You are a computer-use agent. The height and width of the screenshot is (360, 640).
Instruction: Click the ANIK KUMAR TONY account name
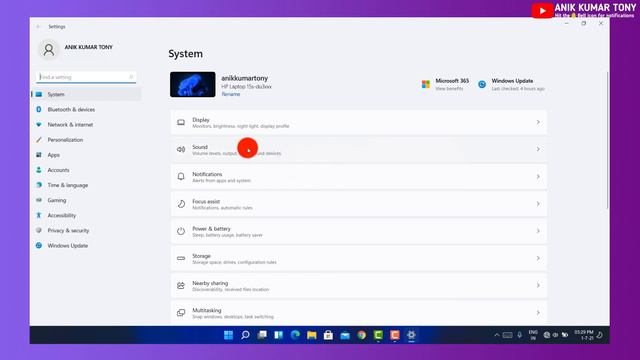coord(89,47)
